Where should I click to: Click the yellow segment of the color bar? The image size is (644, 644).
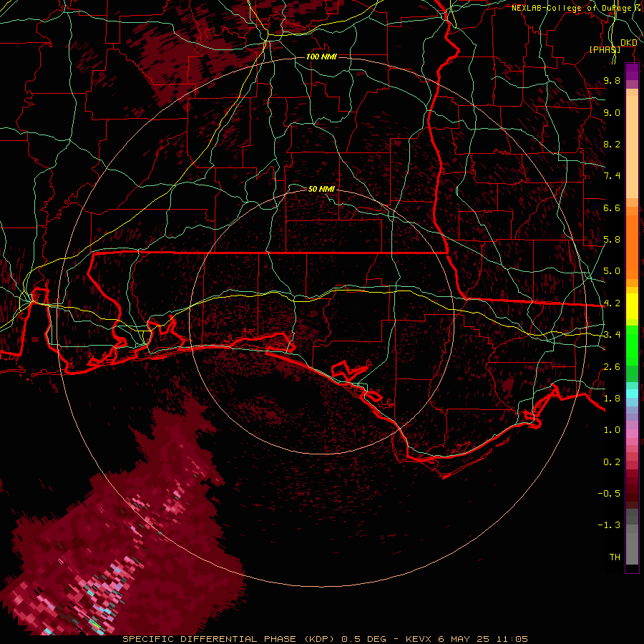632,306
